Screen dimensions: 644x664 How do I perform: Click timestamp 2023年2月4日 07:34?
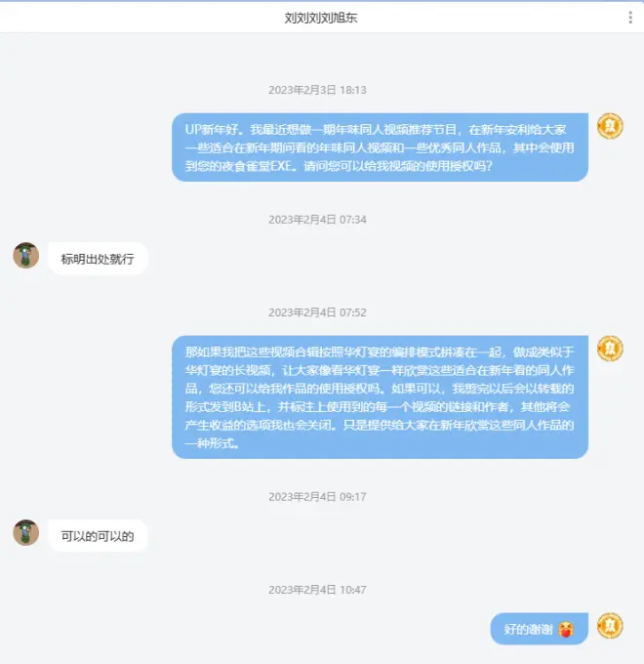pos(317,220)
